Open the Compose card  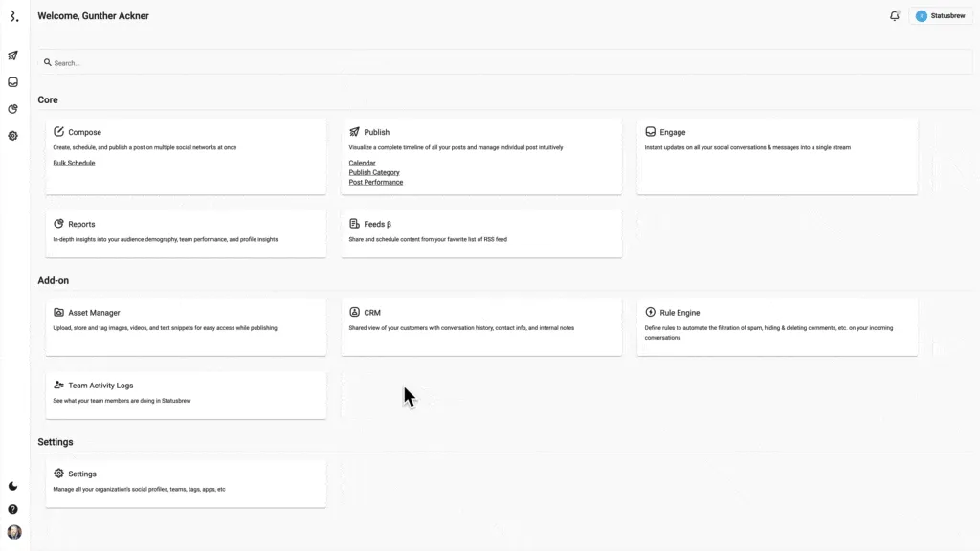click(x=185, y=143)
